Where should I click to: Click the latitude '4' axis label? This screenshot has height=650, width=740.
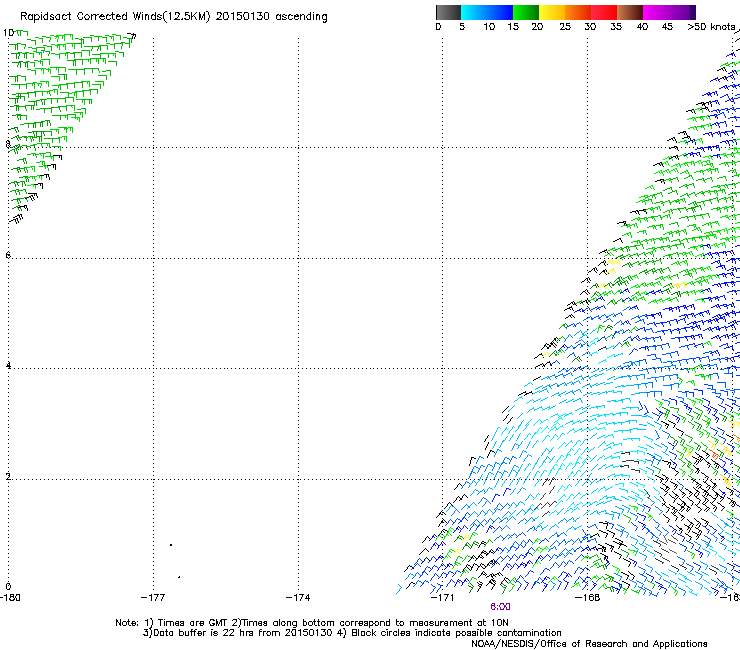tap(8, 365)
